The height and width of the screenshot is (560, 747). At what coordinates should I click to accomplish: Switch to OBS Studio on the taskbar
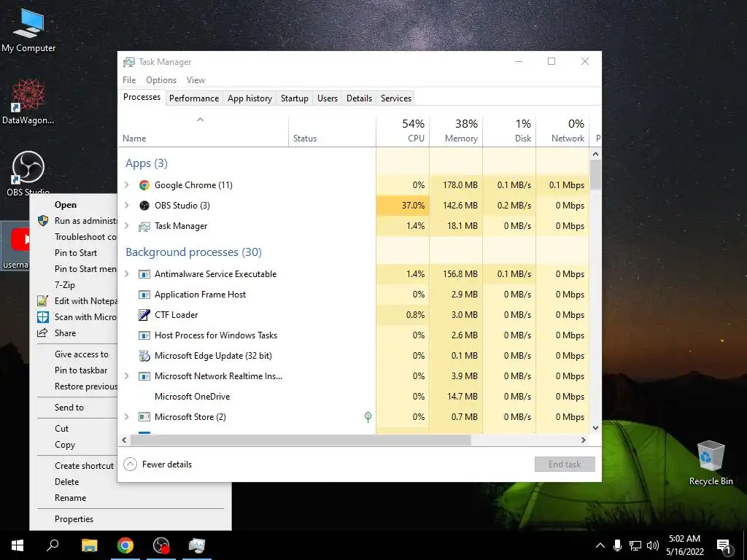[x=161, y=545]
